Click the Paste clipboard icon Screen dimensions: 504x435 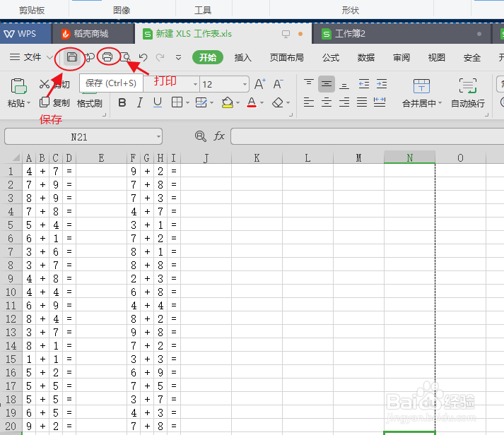(18, 86)
